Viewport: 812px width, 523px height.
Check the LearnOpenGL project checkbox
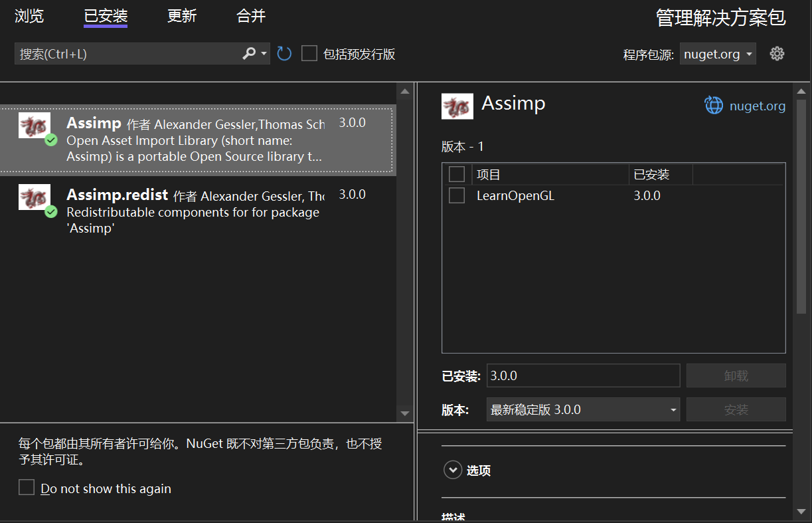click(x=456, y=195)
